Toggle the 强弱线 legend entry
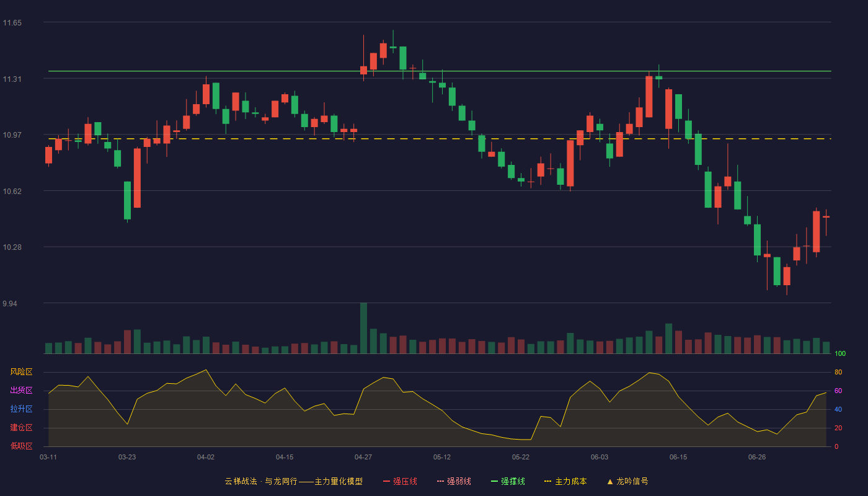The height and width of the screenshot is (496, 868). [454, 481]
